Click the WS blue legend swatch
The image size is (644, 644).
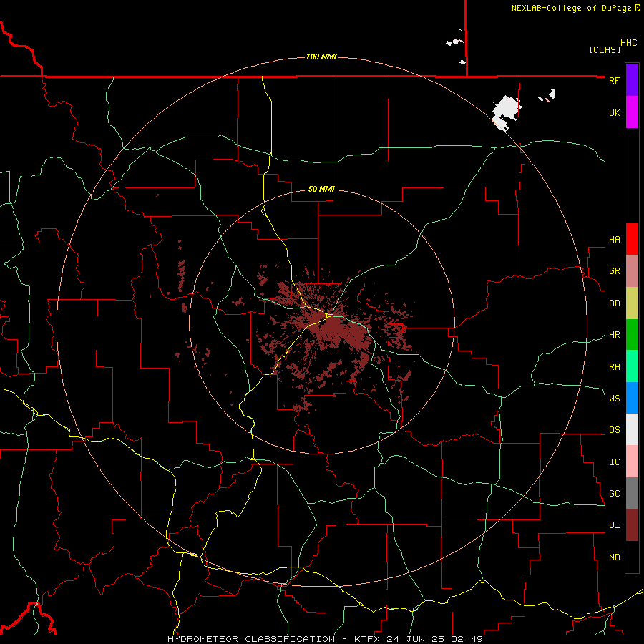(x=632, y=398)
